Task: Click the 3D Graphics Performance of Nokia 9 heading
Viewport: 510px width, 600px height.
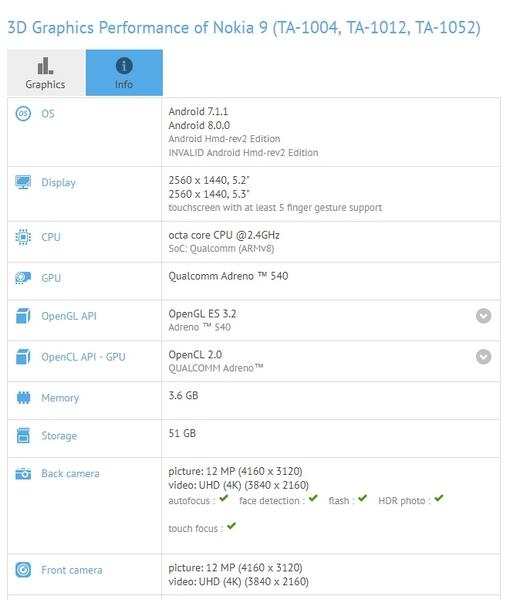Action: (244, 28)
